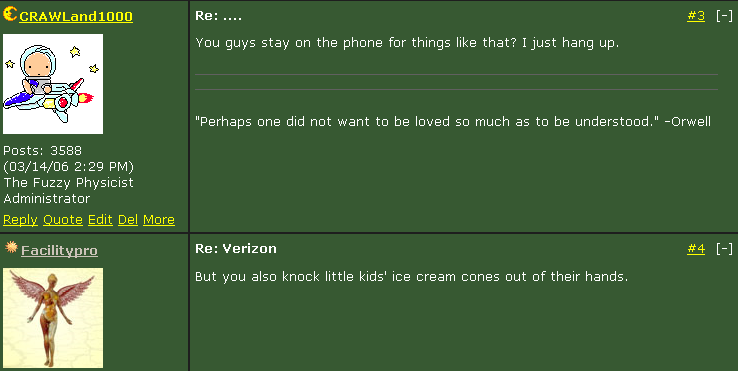Edit post number three
This screenshot has height=371, width=738.
(x=100, y=220)
